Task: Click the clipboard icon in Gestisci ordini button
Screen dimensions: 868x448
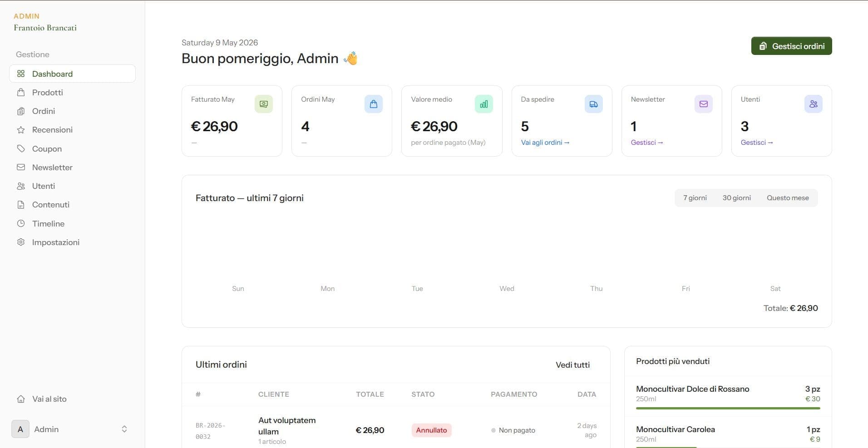Action: click(763, 46)
